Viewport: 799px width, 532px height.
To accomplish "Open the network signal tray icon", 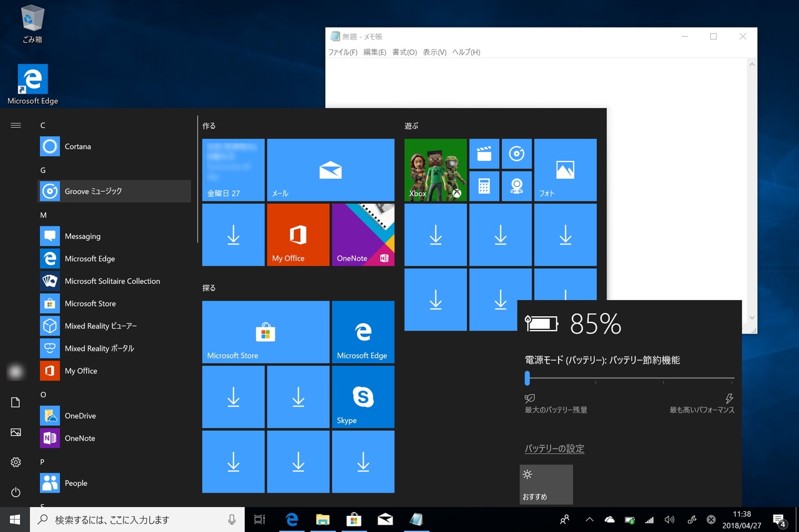I will [650, 520].
